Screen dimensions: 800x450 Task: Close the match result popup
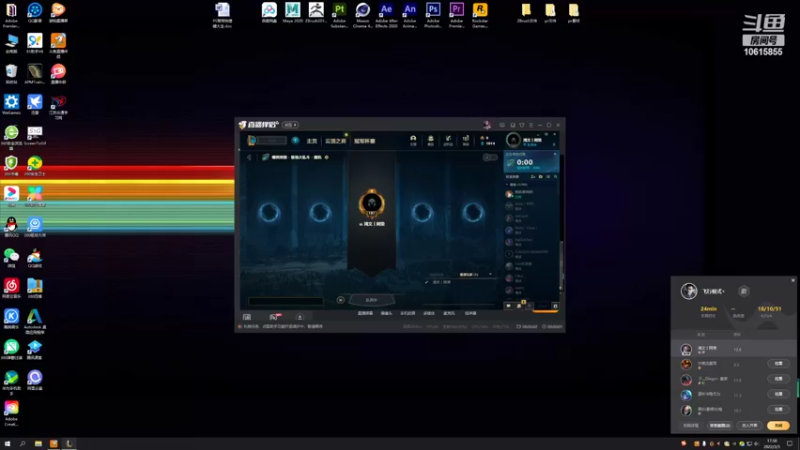pos(793,280)
